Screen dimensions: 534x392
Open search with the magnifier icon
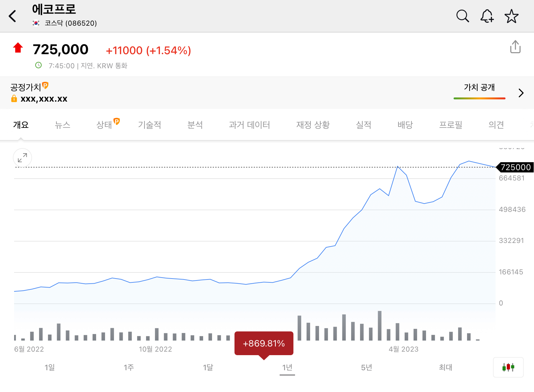coord(463,16)
